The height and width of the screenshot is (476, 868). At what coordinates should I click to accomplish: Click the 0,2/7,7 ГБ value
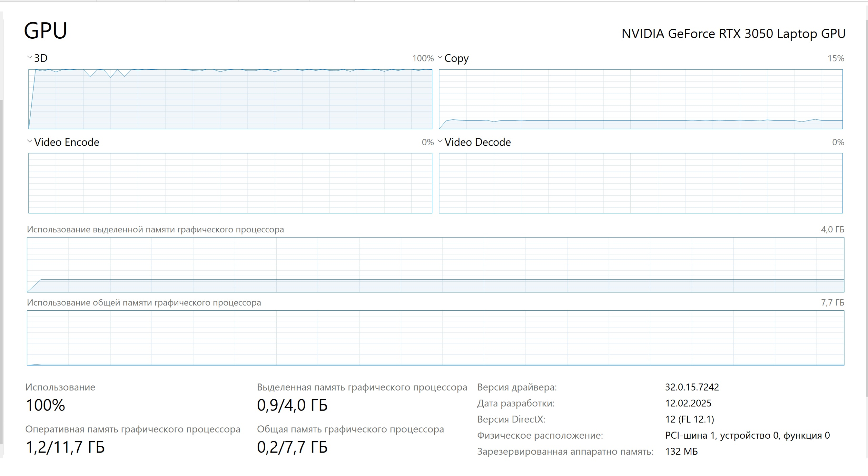[x=292, y=447]
